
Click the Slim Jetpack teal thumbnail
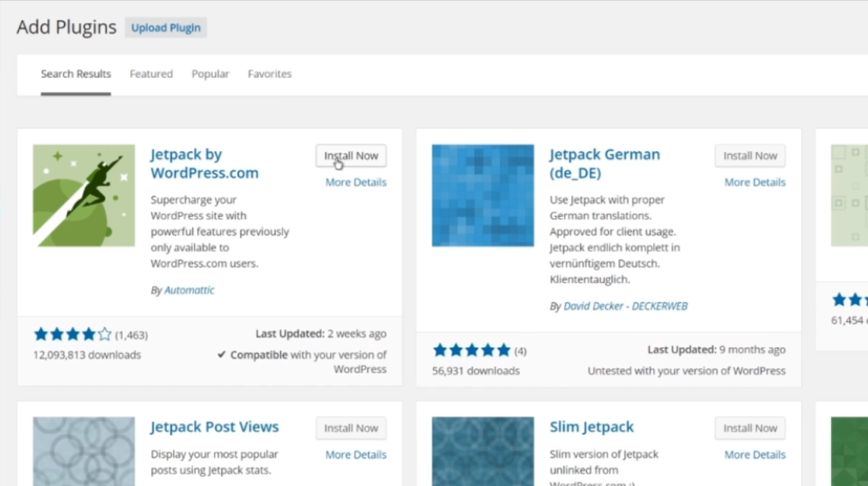point(483,451)
